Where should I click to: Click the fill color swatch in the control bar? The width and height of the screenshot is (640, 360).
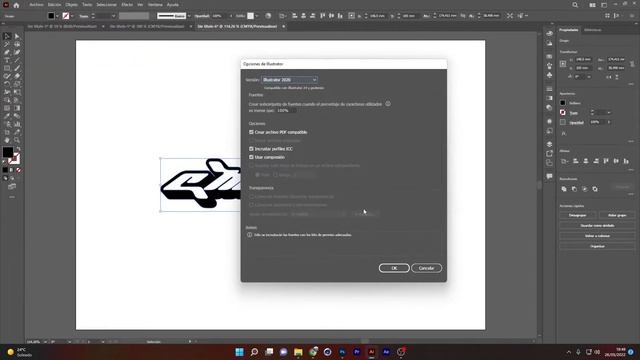(x=51, y=16)
